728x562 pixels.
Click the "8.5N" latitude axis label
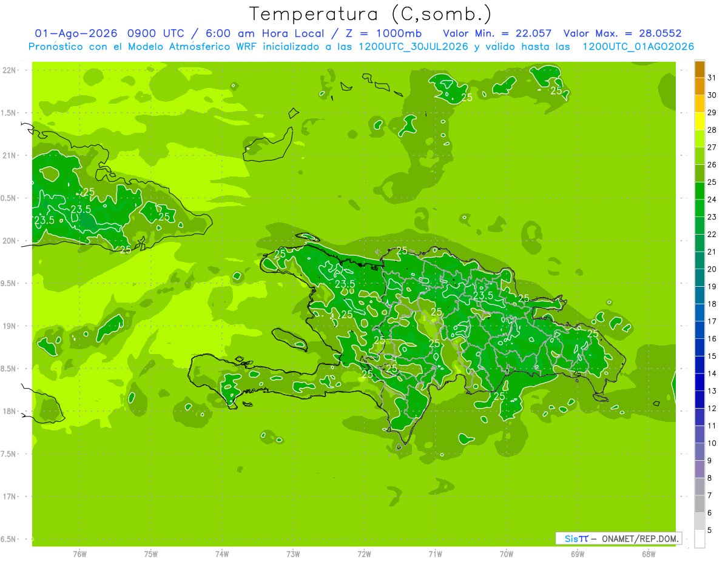click(x=9, y=369)
